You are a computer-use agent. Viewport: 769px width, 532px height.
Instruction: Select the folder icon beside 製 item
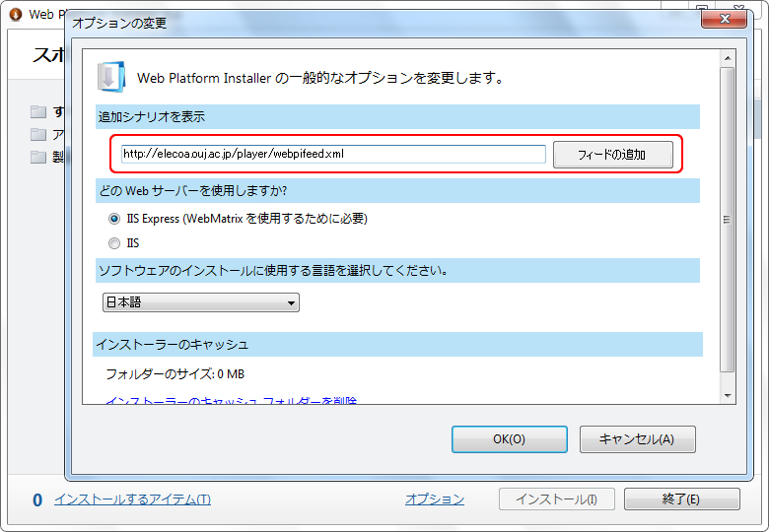tap(38, 157)
